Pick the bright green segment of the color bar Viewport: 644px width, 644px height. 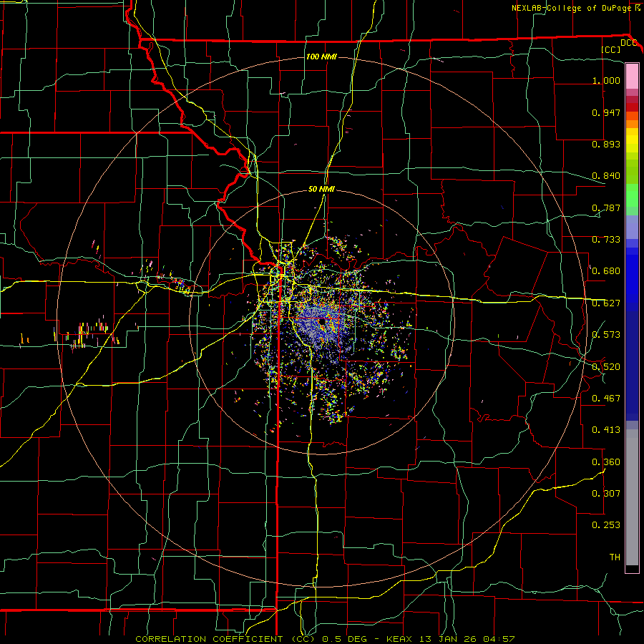[x=632, y=195]
